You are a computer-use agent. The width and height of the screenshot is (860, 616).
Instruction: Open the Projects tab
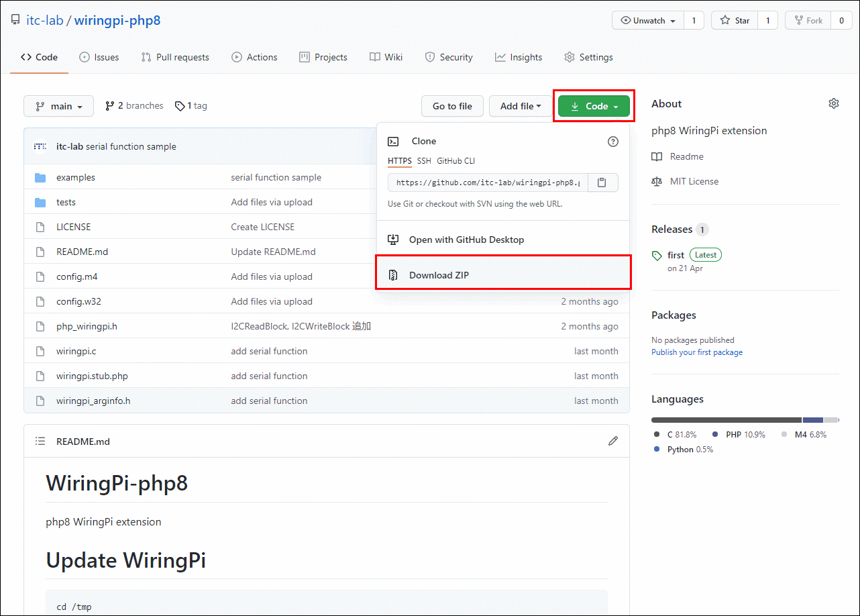point(323,58)
